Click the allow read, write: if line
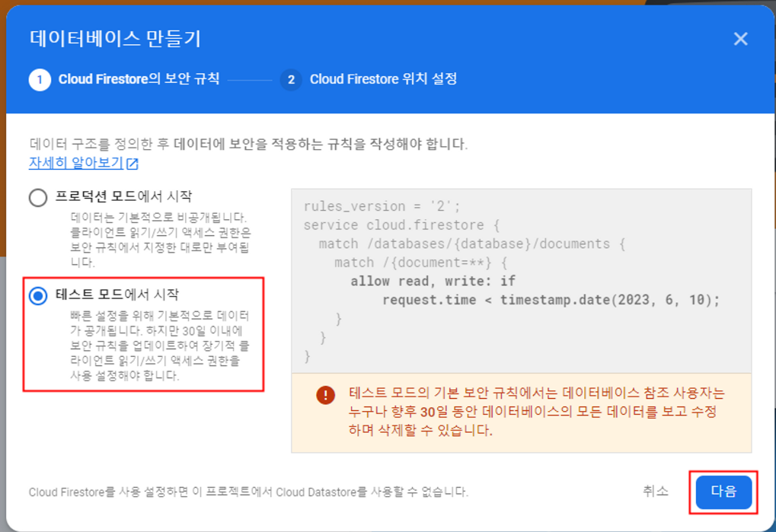Screen dimensions: 776x532 click(433, 282)
